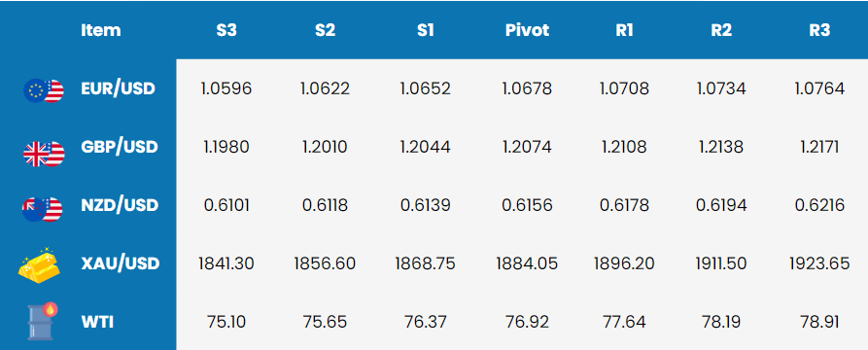Viewport: 868px width, 350px height.
Task: Click the gold bars XAU/USD icon
Action: (x=39, y=262)
